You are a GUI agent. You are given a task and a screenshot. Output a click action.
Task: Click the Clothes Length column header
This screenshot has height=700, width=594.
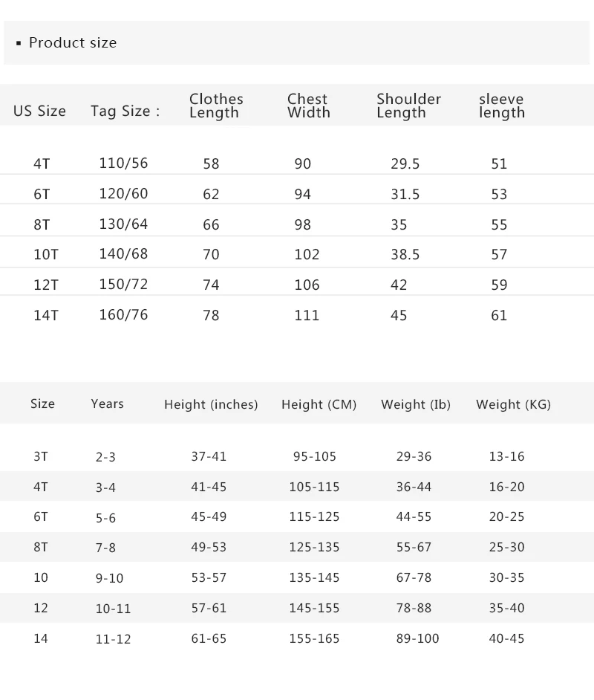point(216,106)
